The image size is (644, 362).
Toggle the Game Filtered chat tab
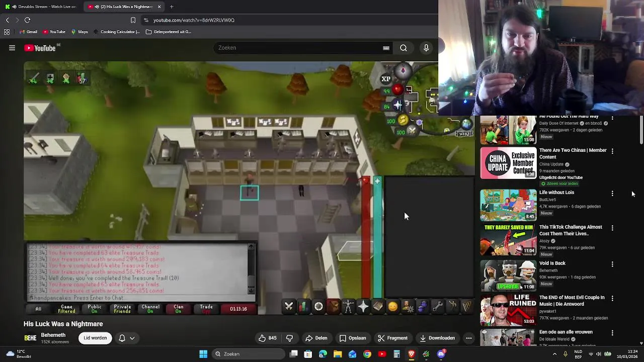(x=66, y=309)
